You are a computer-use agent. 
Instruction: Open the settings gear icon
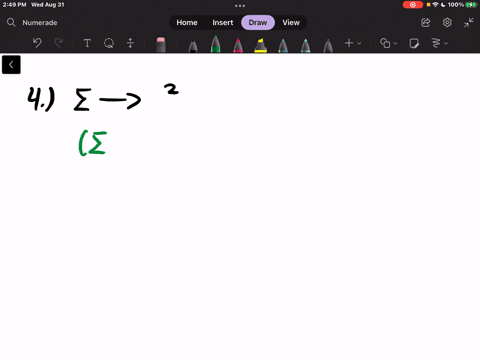[447, 23]
